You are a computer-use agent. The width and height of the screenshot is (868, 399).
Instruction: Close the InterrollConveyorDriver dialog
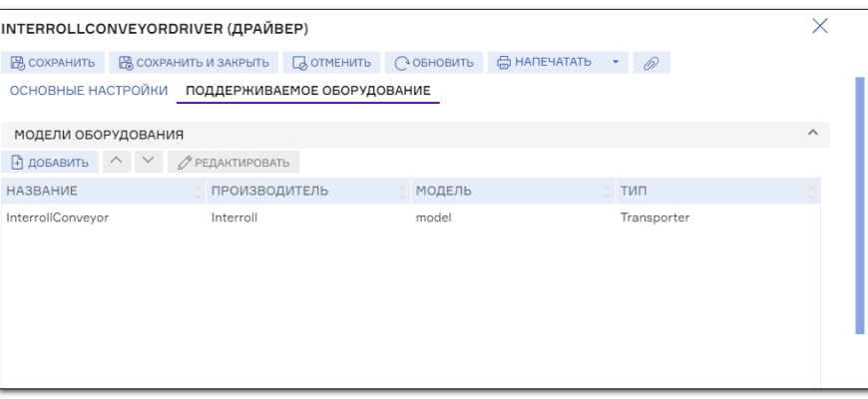tap(819, 24)
